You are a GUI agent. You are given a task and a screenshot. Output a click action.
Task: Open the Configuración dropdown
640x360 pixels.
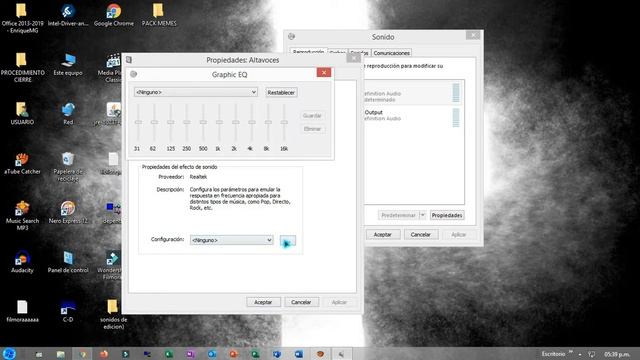[x=231, y=240]
